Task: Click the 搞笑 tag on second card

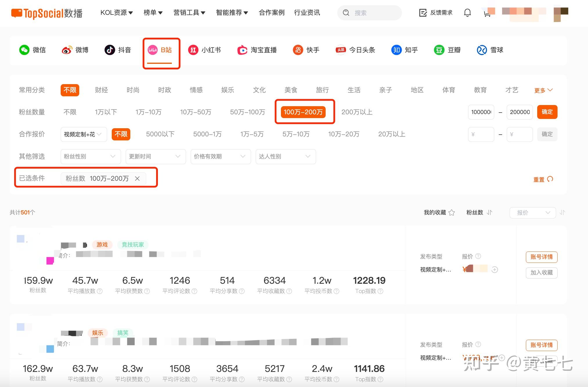Action: (123, 333)
